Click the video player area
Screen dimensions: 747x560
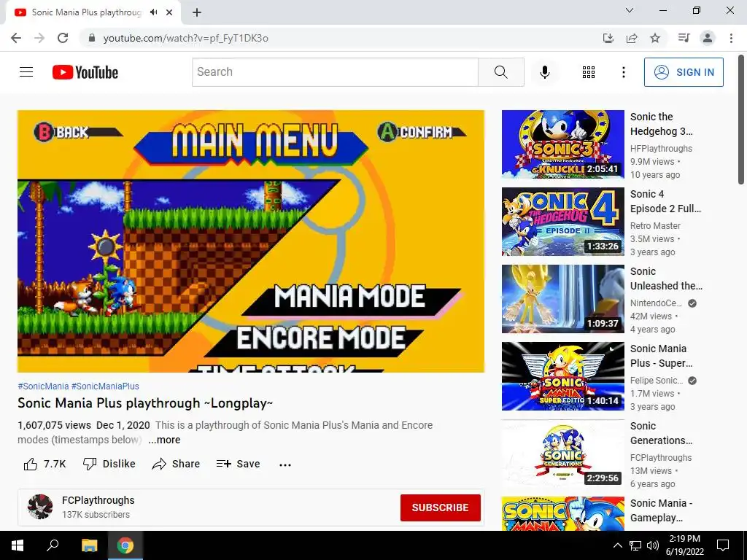(x=251, y=241)
